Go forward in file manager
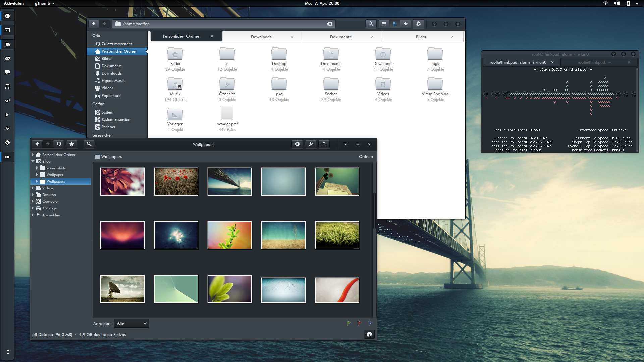Screen dimensions: 644x362 click(x=104, y=24)
